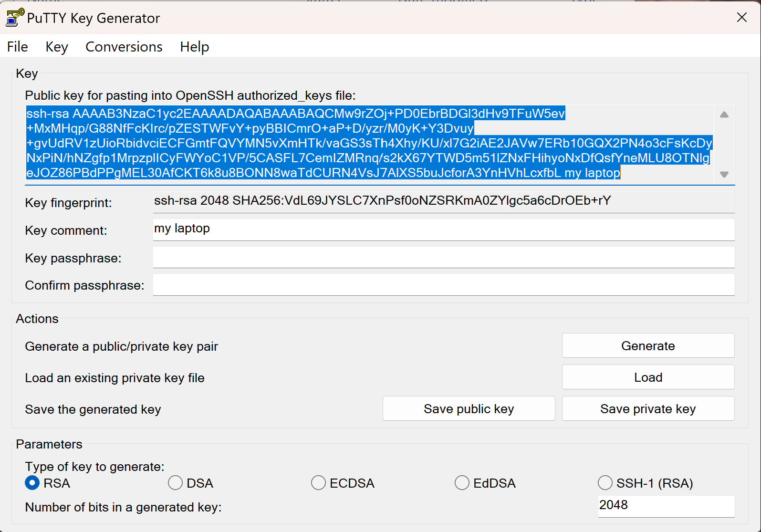Open the Conversions menu

(124, 47)
